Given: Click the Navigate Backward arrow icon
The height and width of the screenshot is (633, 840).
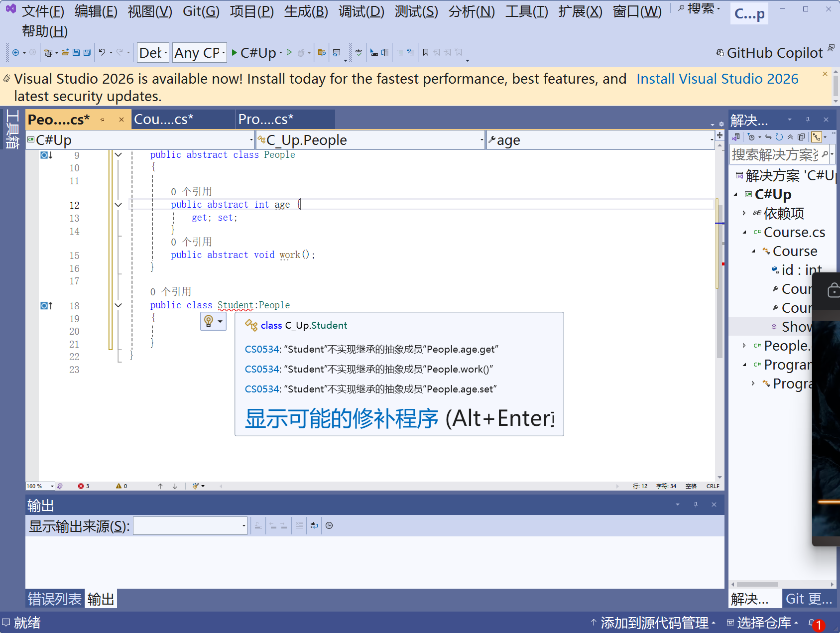Looking at the screenshot, I should (16, 52).
